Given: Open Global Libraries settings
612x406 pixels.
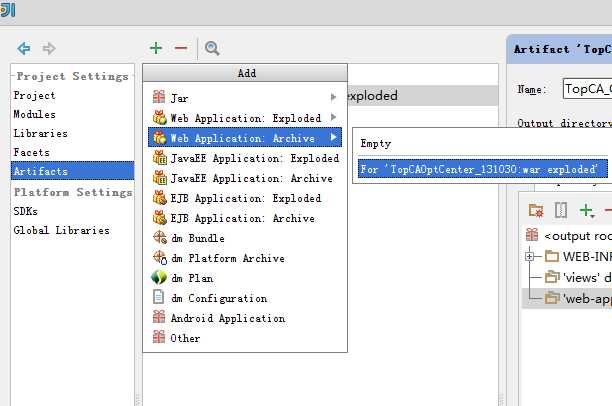Looking at the screenshot, I should coord(61,230).
